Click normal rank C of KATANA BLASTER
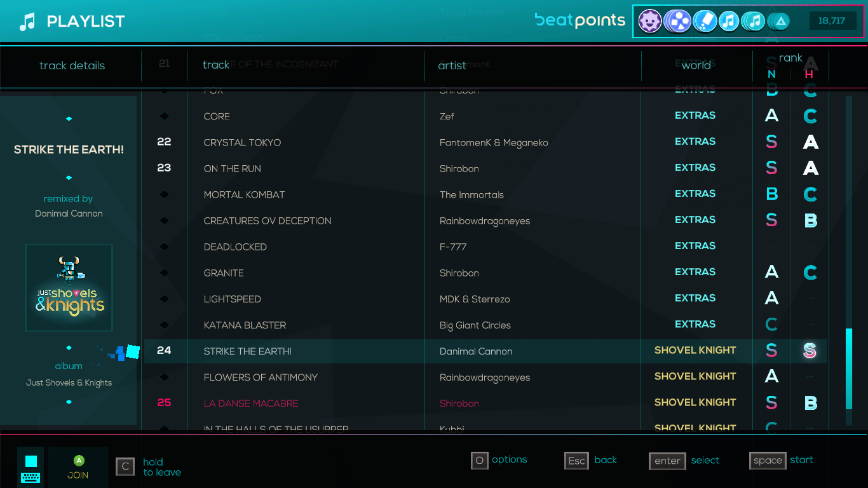This screenshot has width=868, height=488. pos(771,325)
